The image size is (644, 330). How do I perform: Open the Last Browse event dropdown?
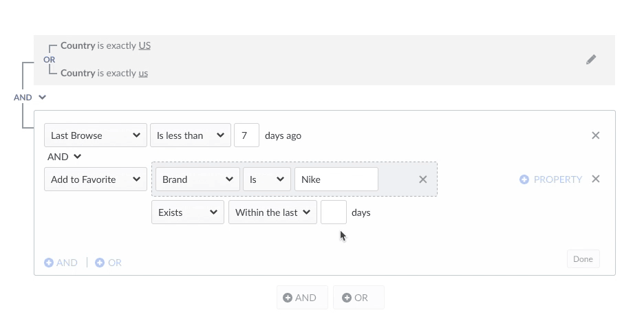pos(96,135)
